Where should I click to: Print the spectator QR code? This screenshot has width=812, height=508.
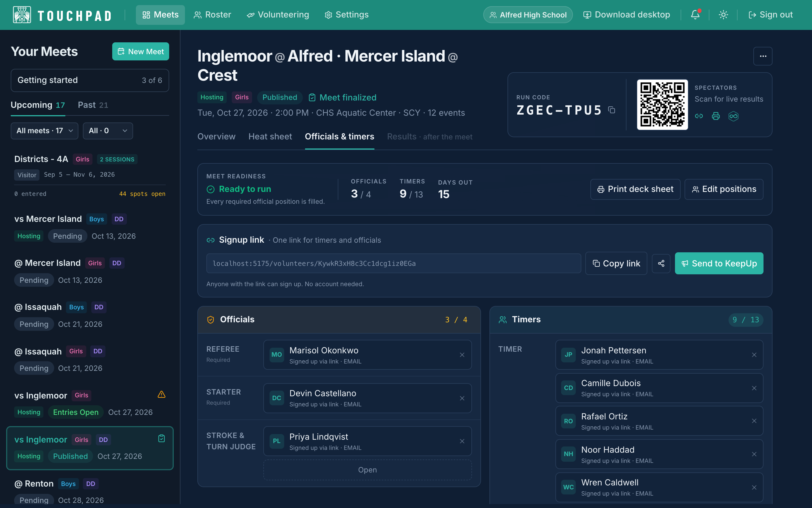coord(716,116)
